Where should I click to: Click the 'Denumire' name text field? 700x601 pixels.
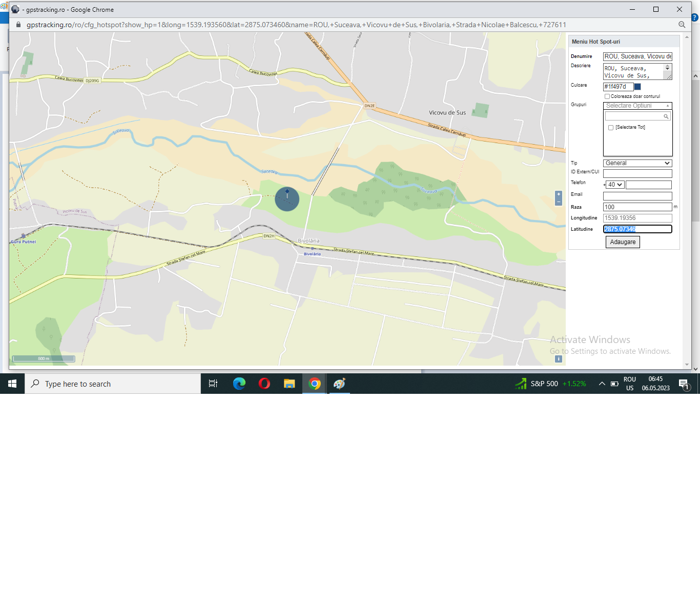[637, 56]
